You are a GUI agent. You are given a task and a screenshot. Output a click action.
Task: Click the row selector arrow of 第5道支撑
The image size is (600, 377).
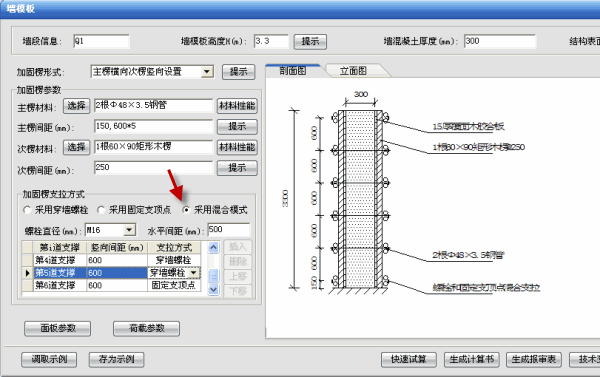point(28,273)
